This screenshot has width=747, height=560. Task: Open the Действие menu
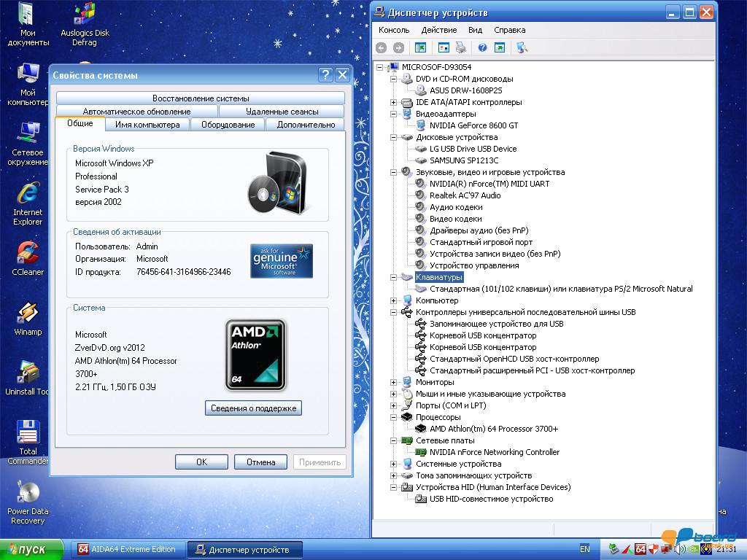coord(438,30)
